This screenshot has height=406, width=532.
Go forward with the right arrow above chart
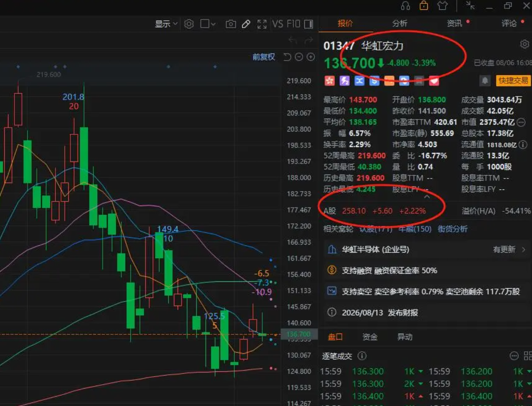point(309,40)
